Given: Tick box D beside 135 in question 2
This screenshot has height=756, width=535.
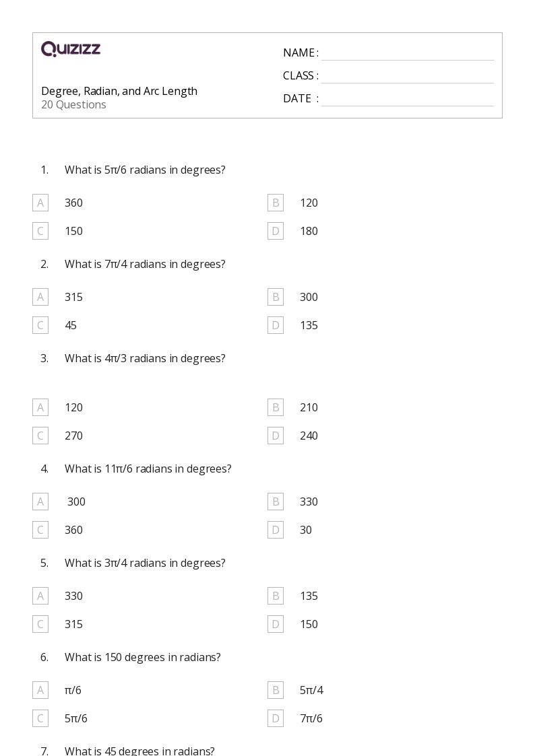Looking at the screenshot, I should point(276,325).
